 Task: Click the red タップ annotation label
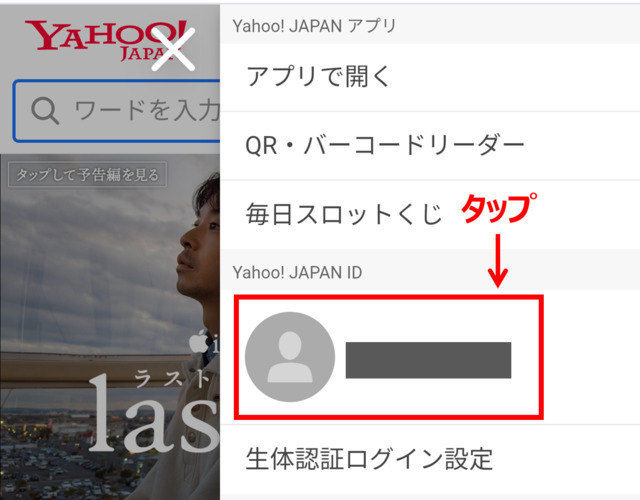point(499,209)
